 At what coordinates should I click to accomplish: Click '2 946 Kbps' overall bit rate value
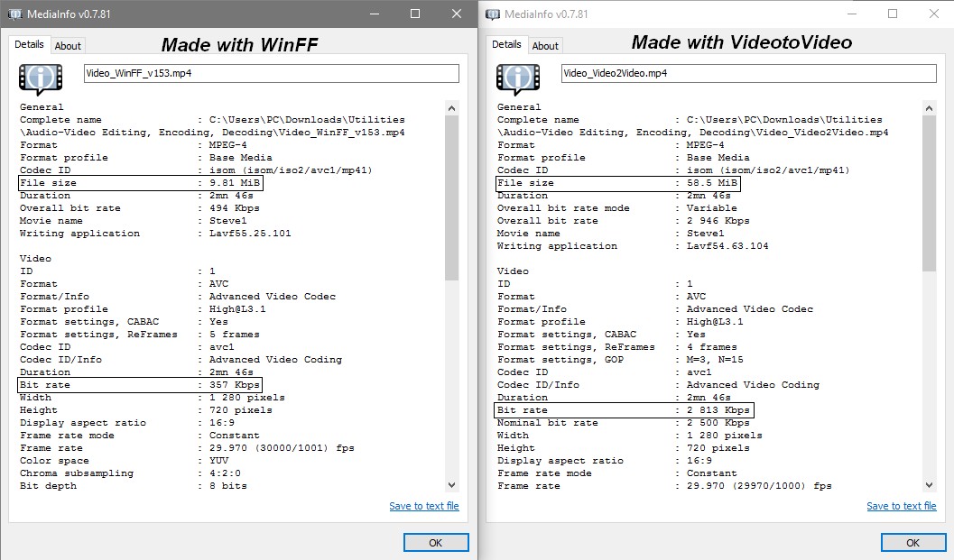718,221
